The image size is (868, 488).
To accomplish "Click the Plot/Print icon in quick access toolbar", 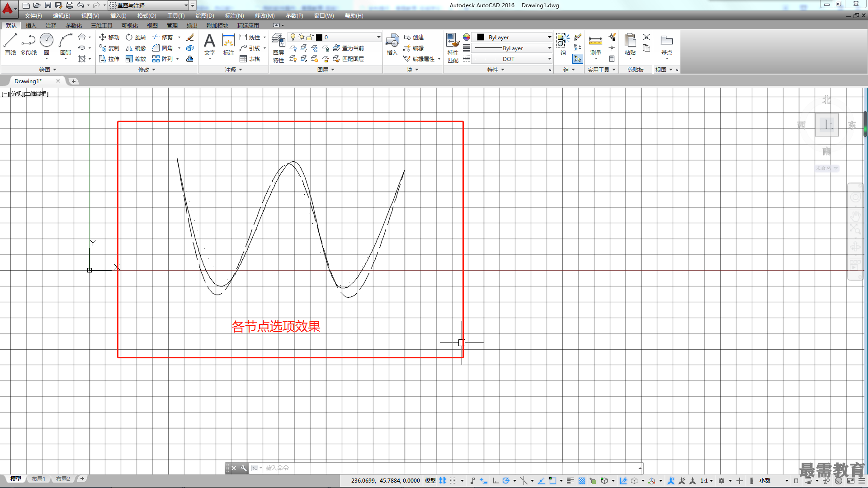I will click(x=70, y=5).
